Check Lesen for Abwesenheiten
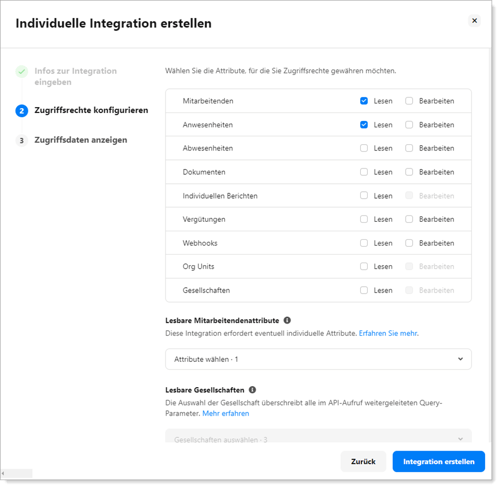 (364, 148)
